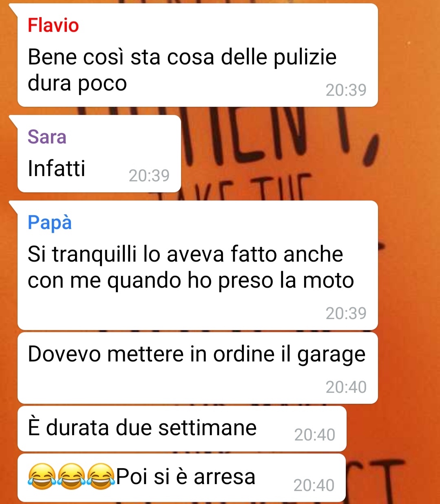
Task: Tap the 20:40 timestamp beside "Poi si è arresa"
Action: (x=314, y=485)
